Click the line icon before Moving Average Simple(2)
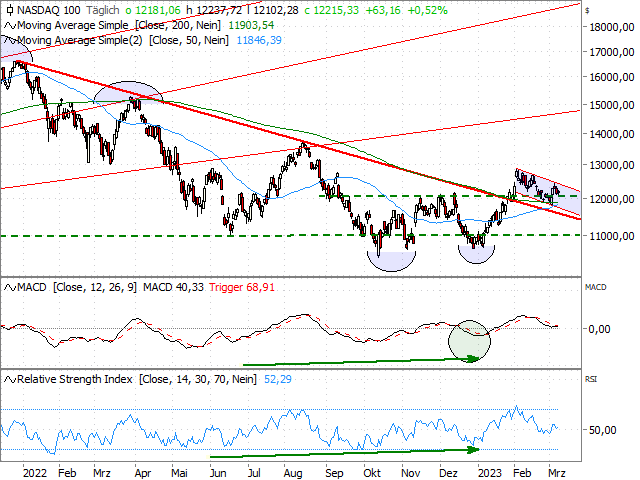Viewport: 640px width, 480px height. [x=10, y=40]
